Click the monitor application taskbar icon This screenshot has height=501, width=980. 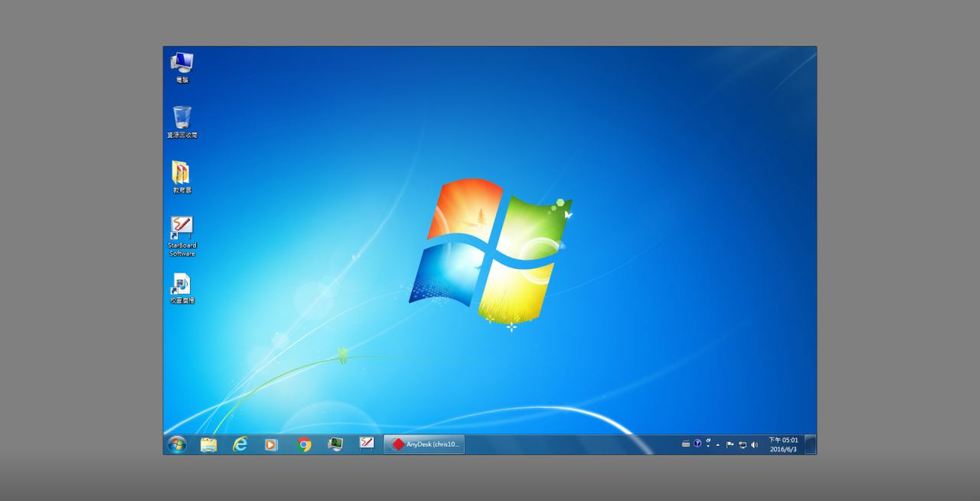click(335, 444)
